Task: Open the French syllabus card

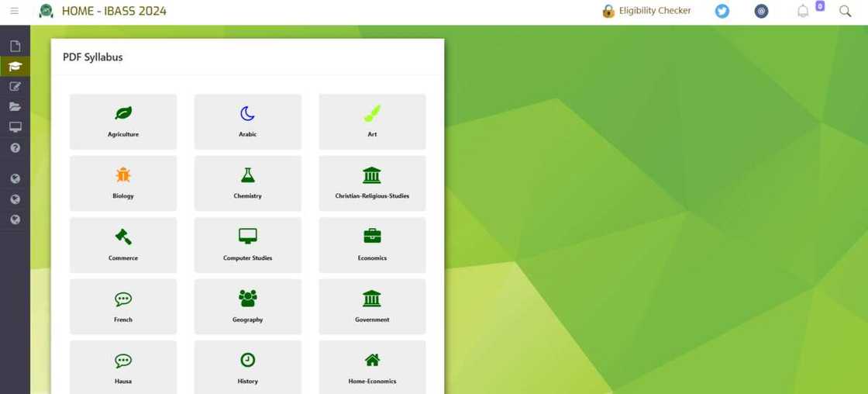Action: [x=123, y=306]
